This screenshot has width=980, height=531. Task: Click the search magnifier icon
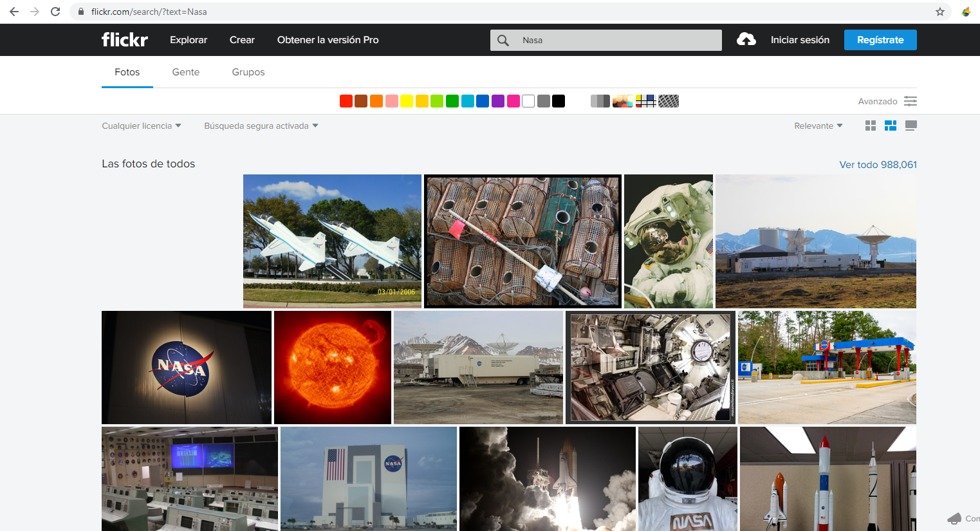click(503, 40)
